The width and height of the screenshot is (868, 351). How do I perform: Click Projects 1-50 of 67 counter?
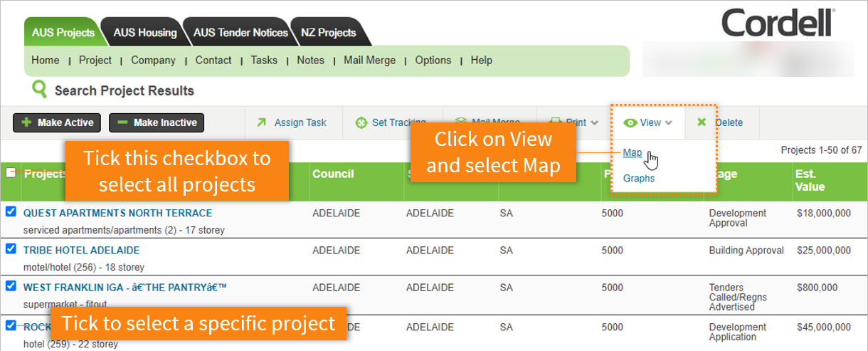[821, 150]
